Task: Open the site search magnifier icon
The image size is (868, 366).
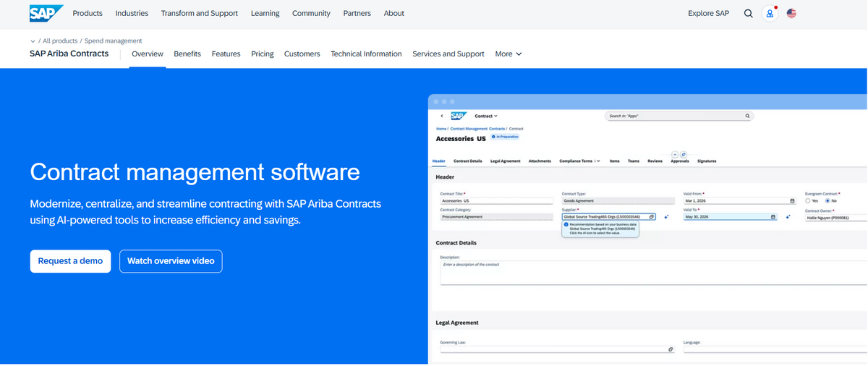Action: (749, 13)
